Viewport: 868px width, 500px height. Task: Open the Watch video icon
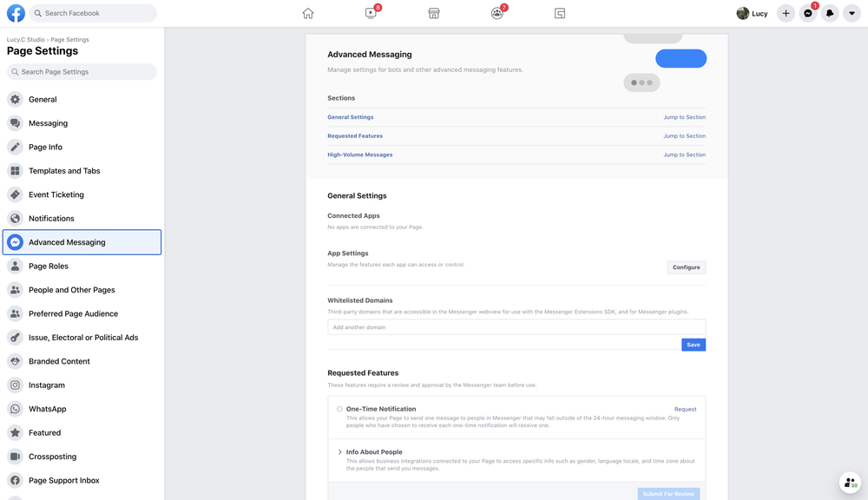coord(371,13)
